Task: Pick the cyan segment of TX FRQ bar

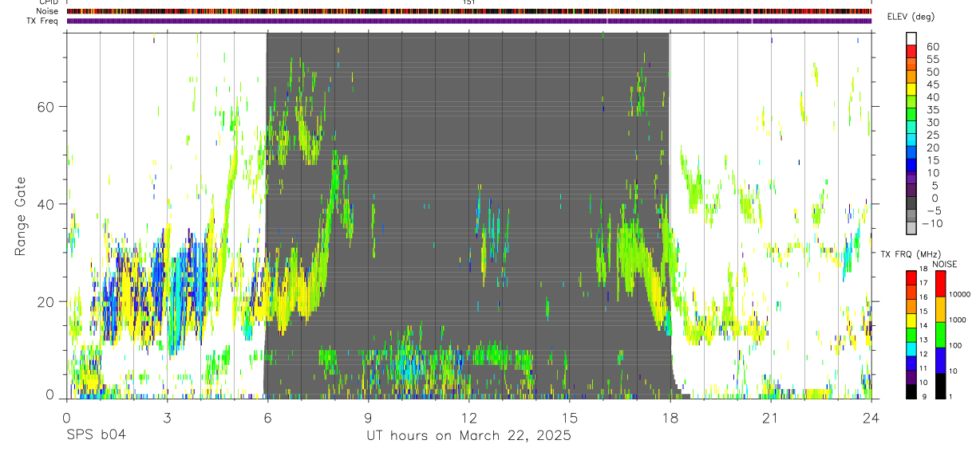Action: pyautogui.click(x=911, y=349)
